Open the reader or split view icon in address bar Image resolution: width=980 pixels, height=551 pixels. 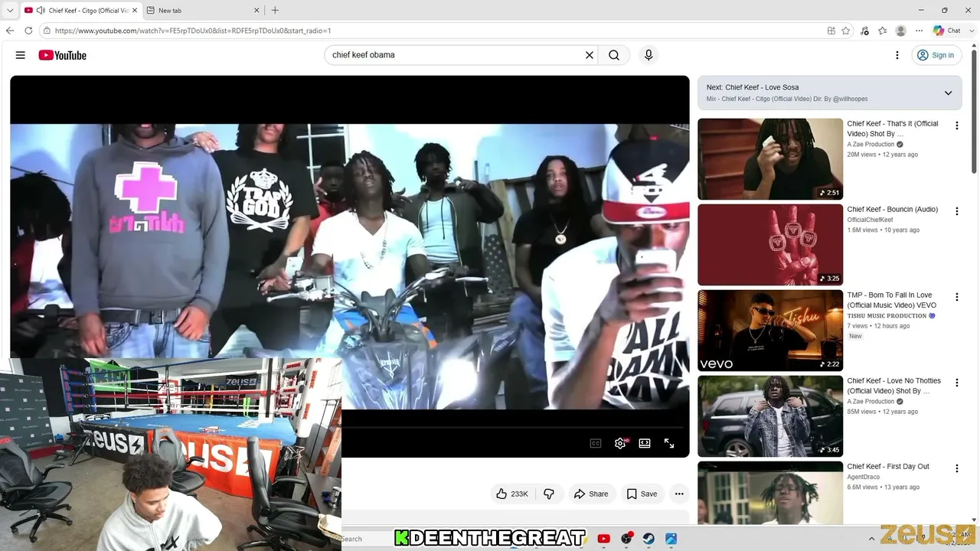pos(831,31)
